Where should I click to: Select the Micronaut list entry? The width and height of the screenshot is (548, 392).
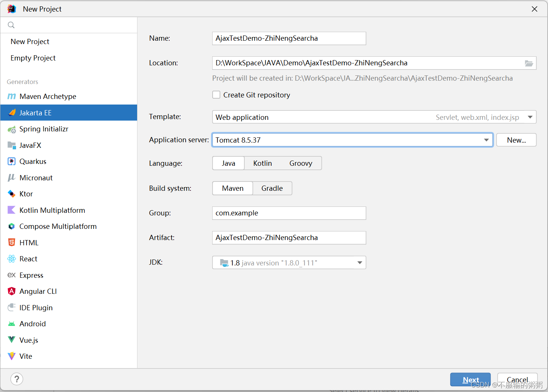coord(69,178)
